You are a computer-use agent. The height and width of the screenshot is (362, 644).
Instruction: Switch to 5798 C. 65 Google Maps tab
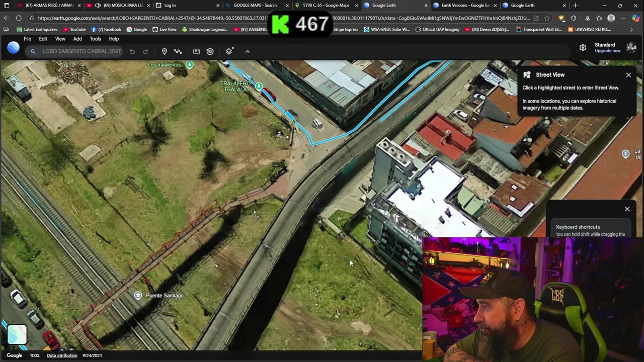[x=326, y=6]
